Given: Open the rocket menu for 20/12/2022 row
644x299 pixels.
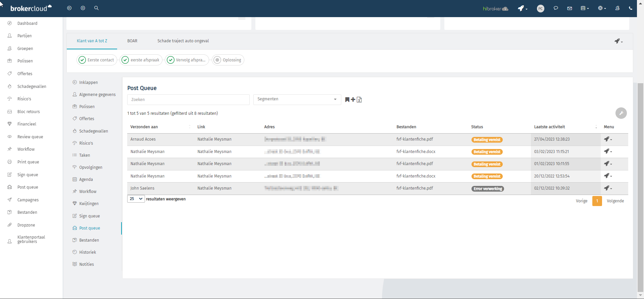Looking at the screenshot, I should tap(608, 176).
